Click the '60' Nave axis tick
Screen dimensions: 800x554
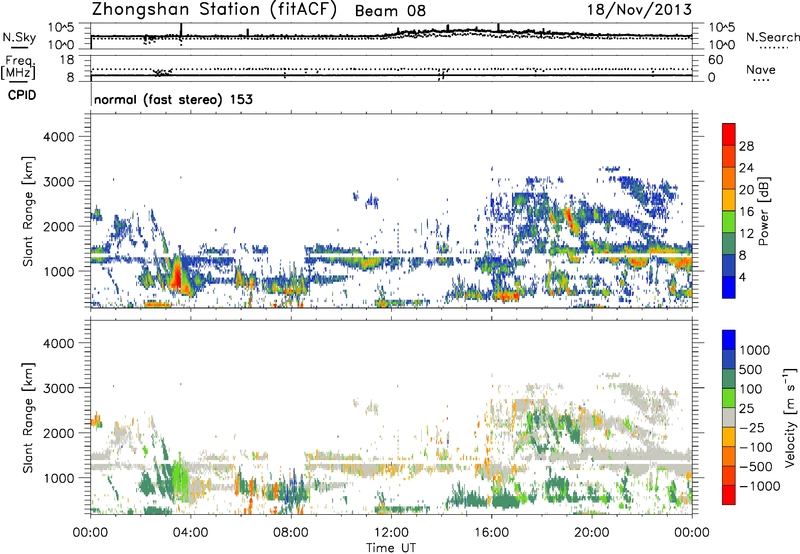point(715,60)
